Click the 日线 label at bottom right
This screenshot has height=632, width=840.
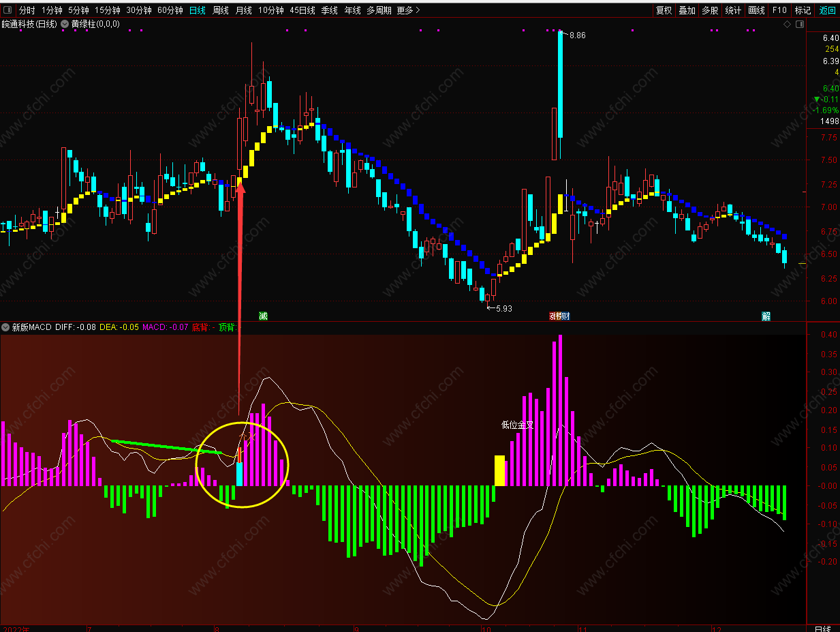coord(822,628)
